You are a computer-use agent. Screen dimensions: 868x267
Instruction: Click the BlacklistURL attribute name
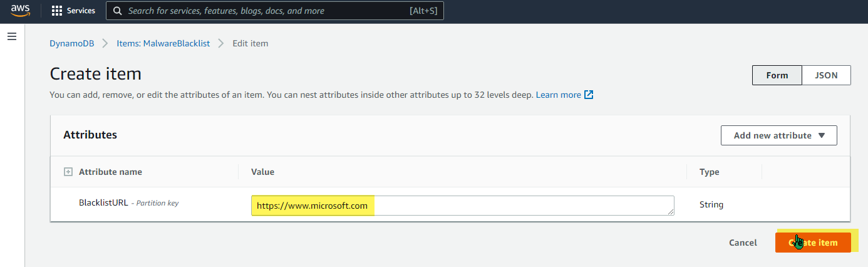[103, 203]
